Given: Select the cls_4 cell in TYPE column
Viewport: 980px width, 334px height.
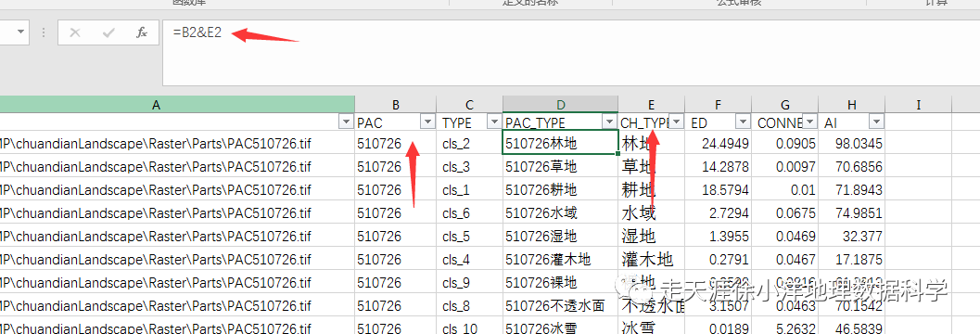Looking at the screenshot, I should click(469, 258).
